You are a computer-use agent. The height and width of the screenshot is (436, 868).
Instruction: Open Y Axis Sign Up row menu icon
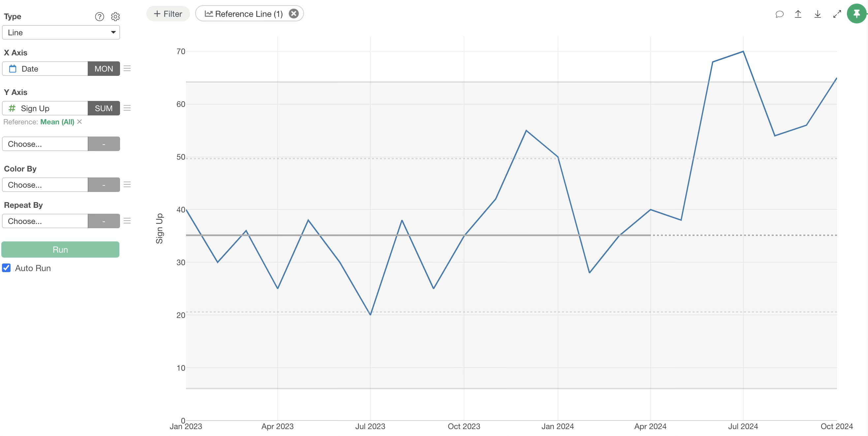(127, 108)
